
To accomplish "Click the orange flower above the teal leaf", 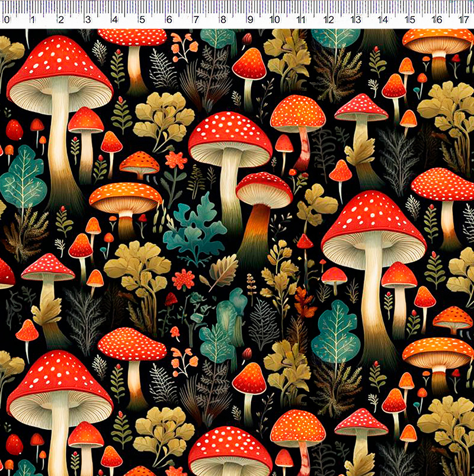I will (175, 160).
